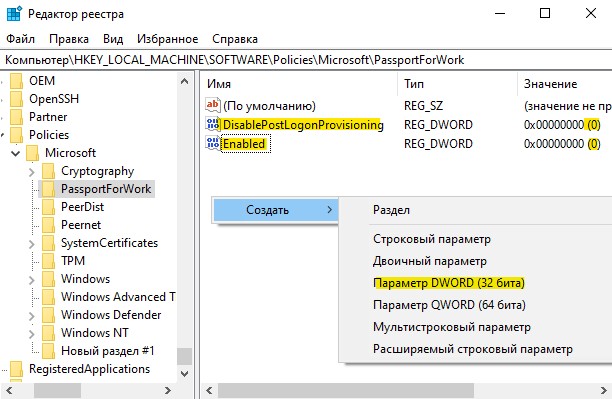Click the tree pane scroll up arrow
This screenshot has width=612, height=399.
(x=185, y=81)
